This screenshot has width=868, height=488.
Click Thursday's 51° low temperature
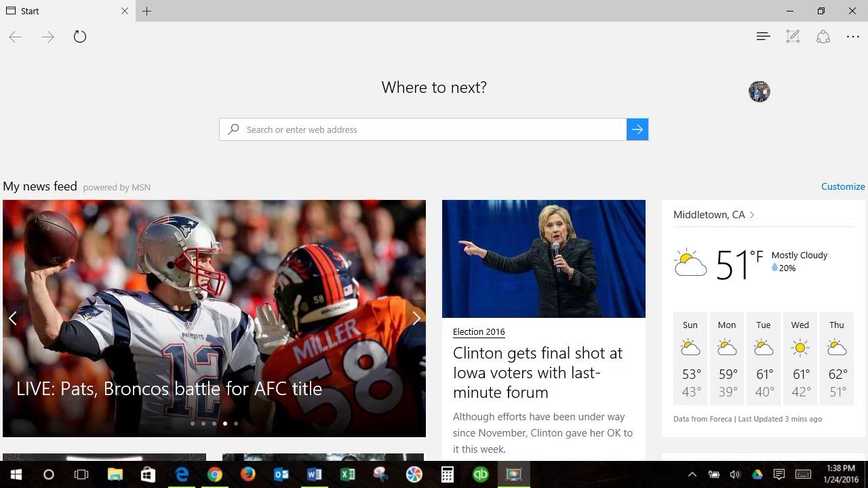(838, 392)
